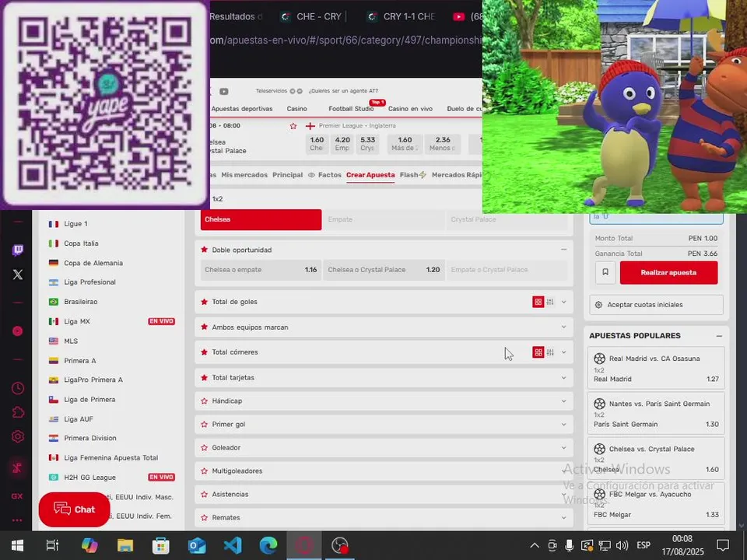Screen dimensions: 747x560
Task: Open Football Studio menu item
Action: [x=351, y=109]
